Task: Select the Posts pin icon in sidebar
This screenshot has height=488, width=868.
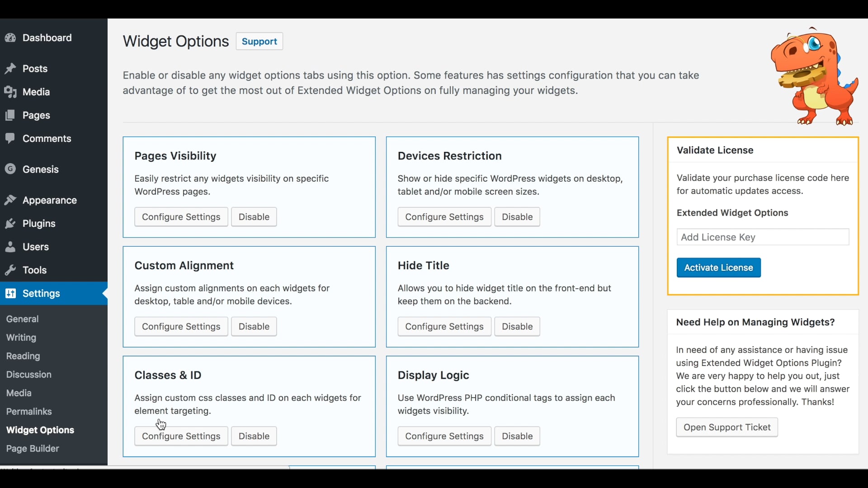Action: pyautogui.click(x=10, y=68)
